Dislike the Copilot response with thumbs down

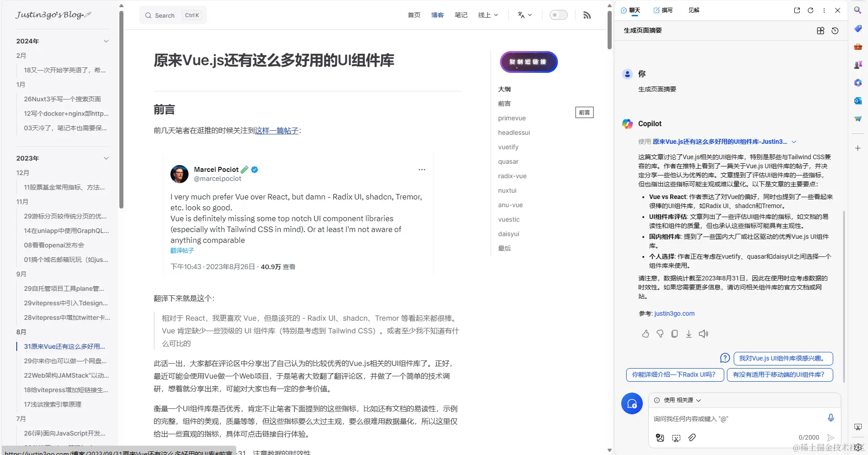(x=660, y=334)
